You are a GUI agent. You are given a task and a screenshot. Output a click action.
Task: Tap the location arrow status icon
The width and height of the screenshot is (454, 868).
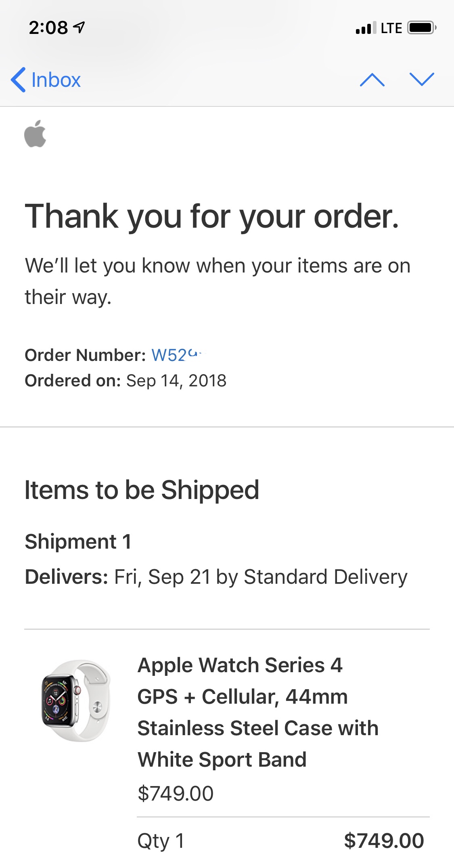point(79,27)
